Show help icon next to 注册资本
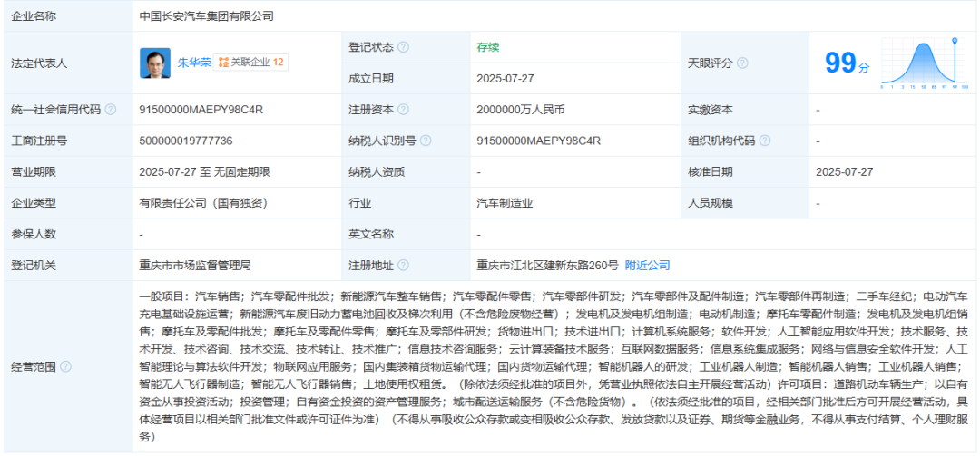 [404, 110]
